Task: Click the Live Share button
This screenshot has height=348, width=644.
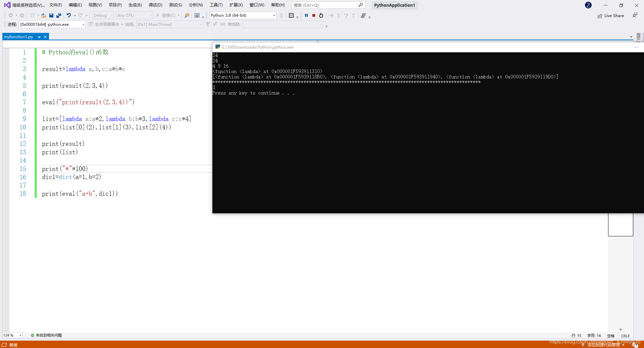Action: pyautogui.click(x=611, y=16)
